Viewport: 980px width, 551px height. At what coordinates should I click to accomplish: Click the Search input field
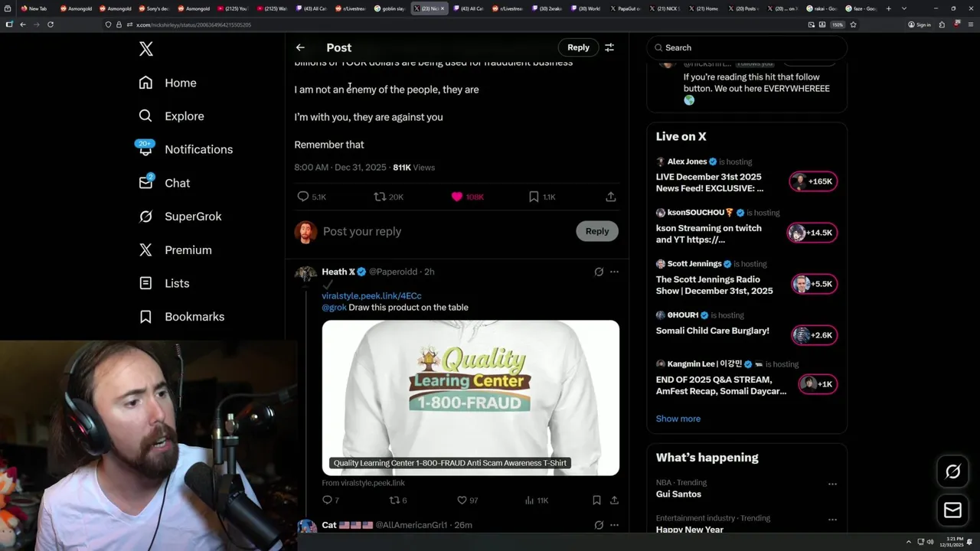coord(746,47)
